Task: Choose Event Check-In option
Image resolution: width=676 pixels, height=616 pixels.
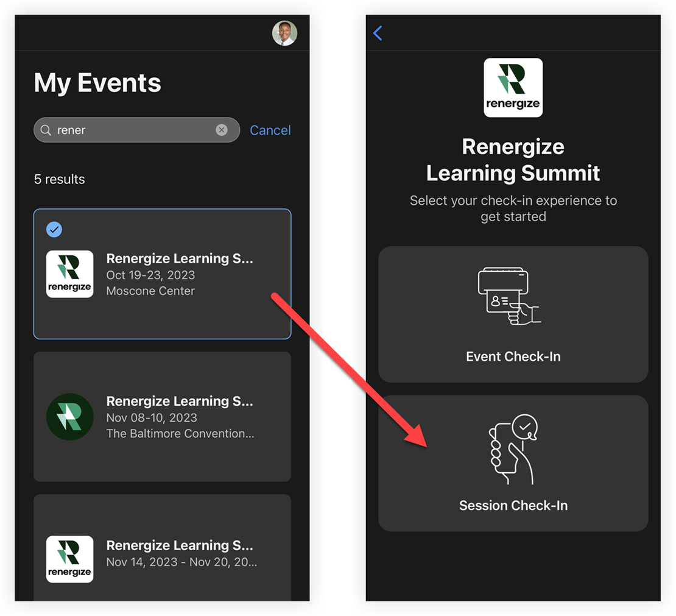Action: tap(513, 314)
